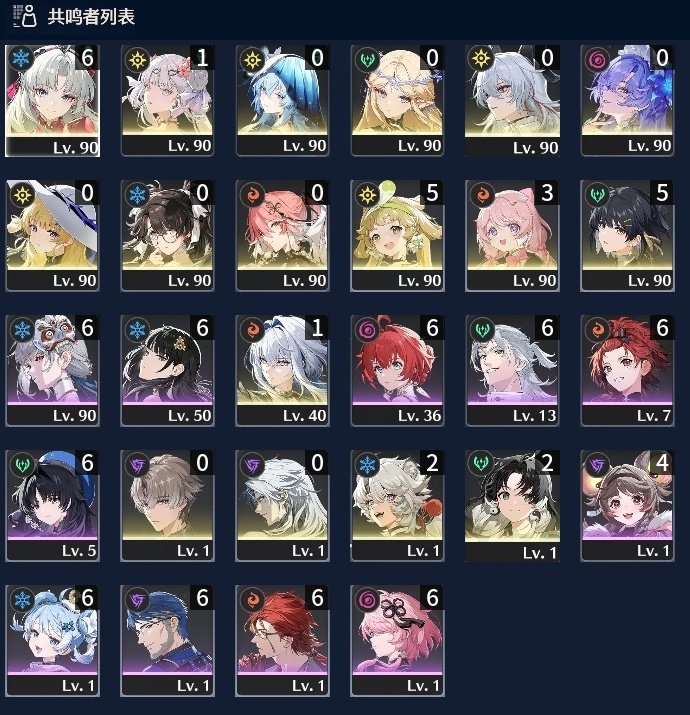Choose the pink-haired character with black knot hairpin

coord(397,641)
